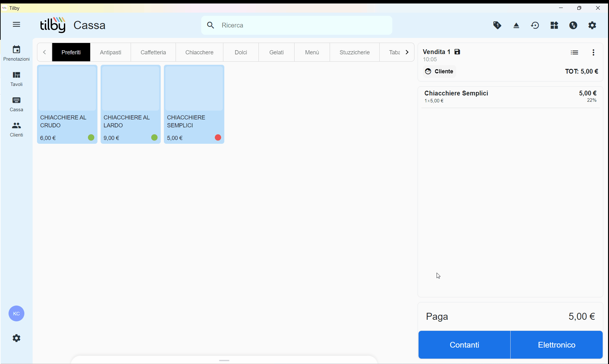Save the sale with floppy disk icon
609x364 pixels.
[x=457, y=52]
